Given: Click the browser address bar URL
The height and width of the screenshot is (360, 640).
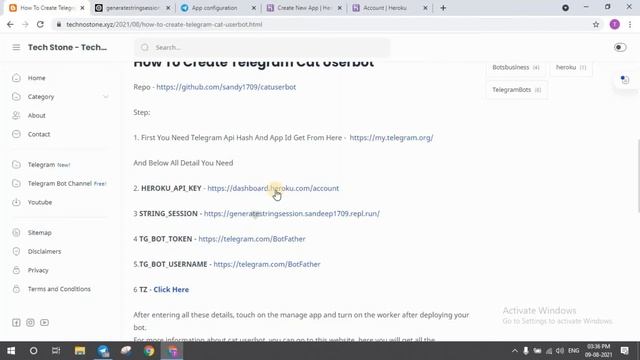Looking at the screenshot, I should [164, 24].
